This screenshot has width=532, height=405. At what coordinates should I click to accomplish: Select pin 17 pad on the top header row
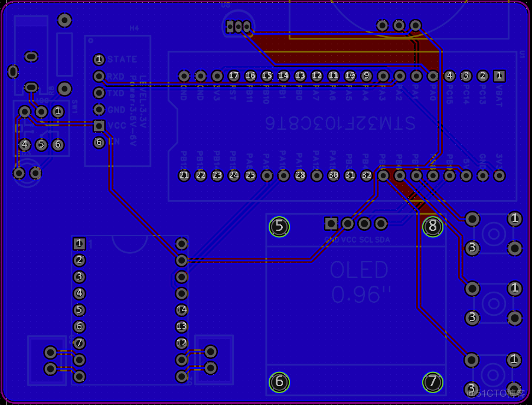(233, 76)
